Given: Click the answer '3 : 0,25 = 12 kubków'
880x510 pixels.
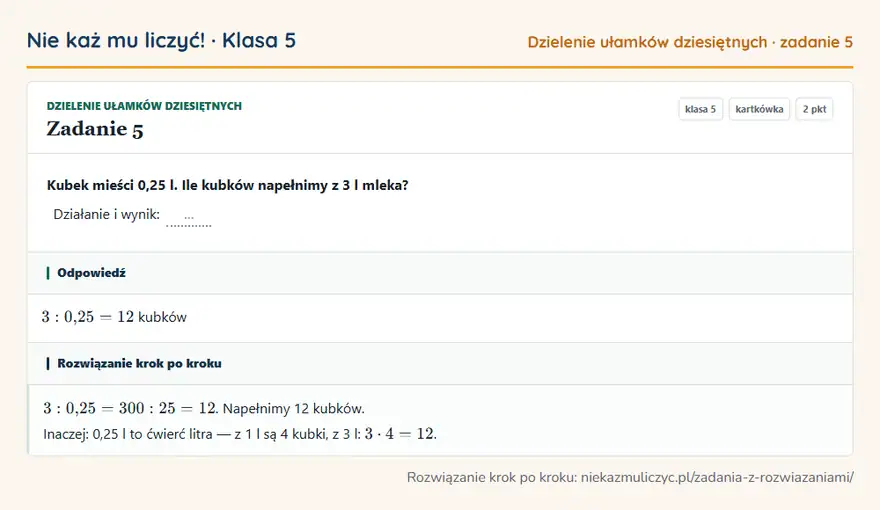Looking at the screenshot, I should (x=114, y=317).
